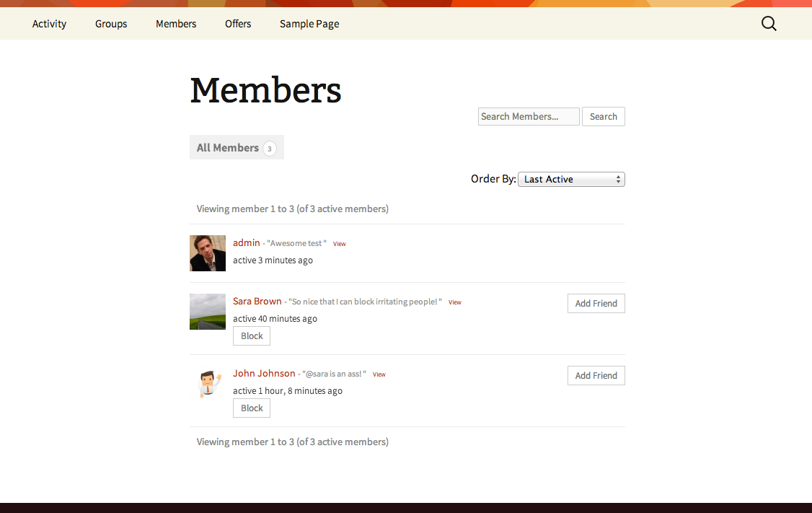Screen dimensions: 812x513
Task: Open John Johnson's cartoon avatar
Action: click(208, 384)
